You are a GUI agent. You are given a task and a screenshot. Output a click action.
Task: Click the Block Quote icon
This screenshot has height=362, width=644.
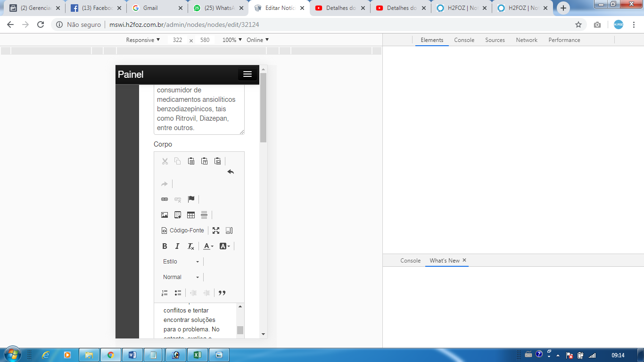[222, 293]
